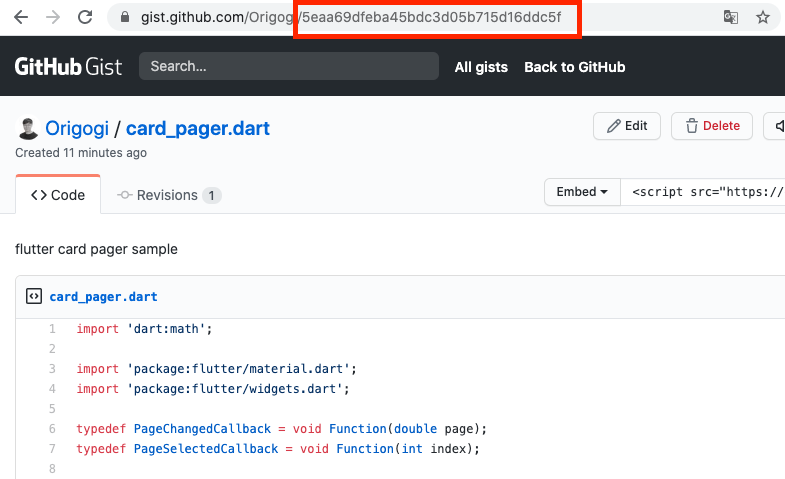Open card_pager.dart file header link
Image resolution: width=785 pixels, height=479 pixels.
(103, 297)
